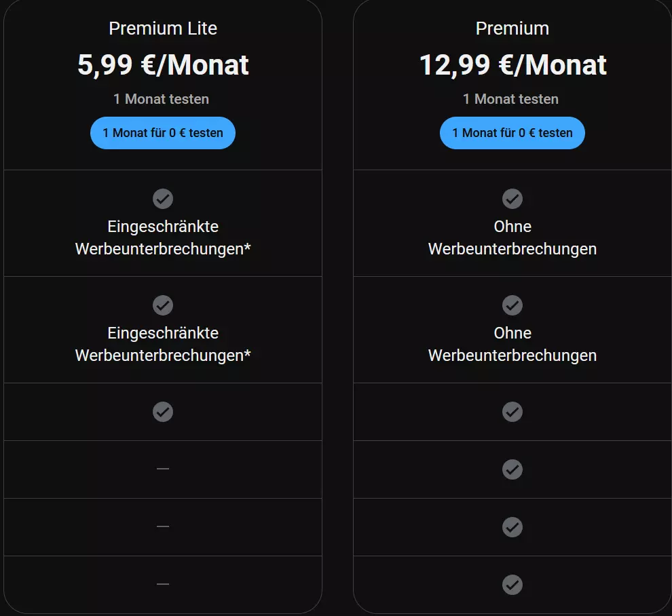Click second checkmark icon in Premium column
The width and height of the screenshot is (672, 616).
point(512,305)
